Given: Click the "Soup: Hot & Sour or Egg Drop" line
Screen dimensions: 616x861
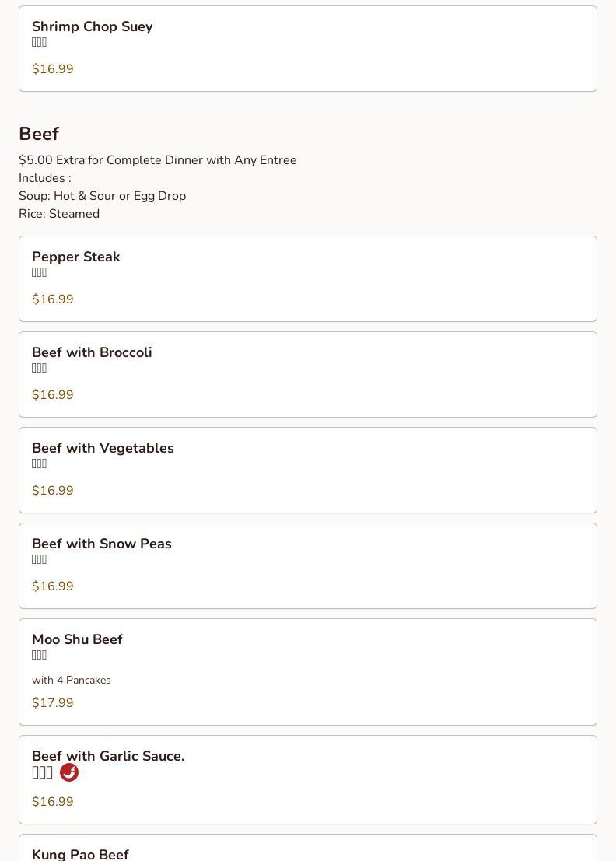Looking at the screenshot, I should coord(103,196).
